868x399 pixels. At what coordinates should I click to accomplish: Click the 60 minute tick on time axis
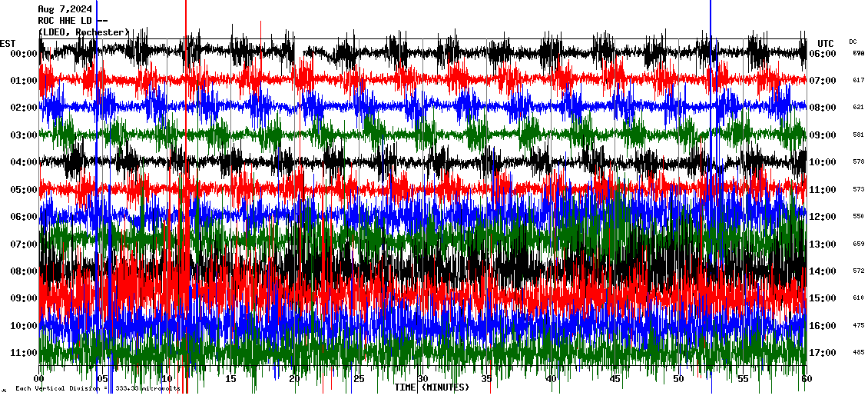click(x=805, y=380)
